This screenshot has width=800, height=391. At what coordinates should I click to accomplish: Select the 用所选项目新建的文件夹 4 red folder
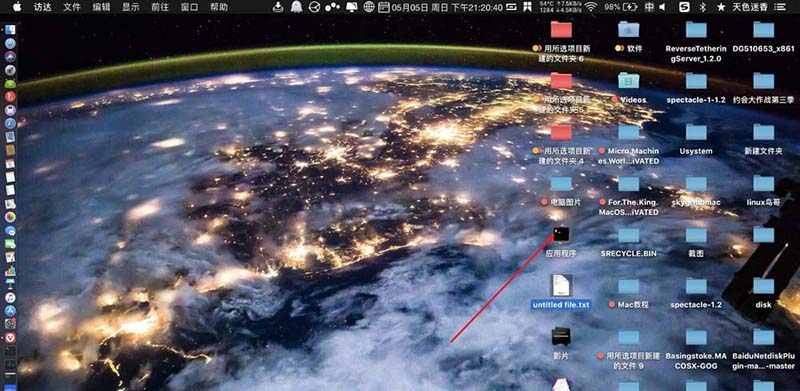click(561, 132)
